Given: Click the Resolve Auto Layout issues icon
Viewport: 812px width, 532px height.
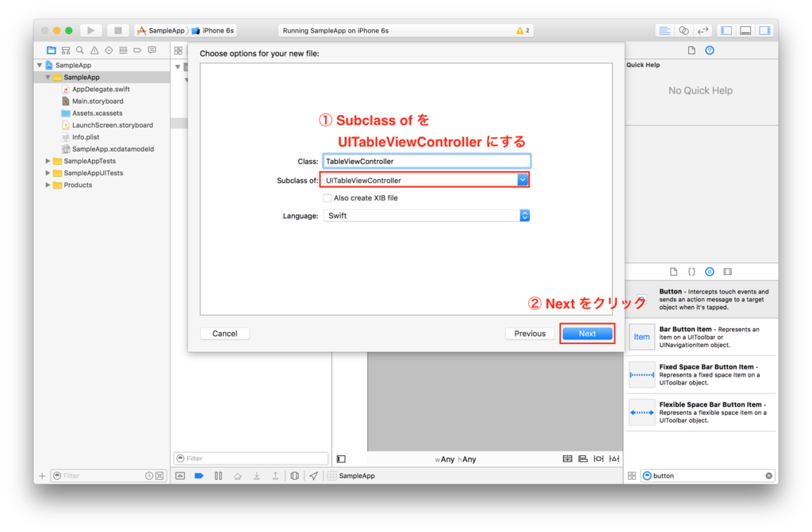Looking at the screenshot, I should (615, 459).
